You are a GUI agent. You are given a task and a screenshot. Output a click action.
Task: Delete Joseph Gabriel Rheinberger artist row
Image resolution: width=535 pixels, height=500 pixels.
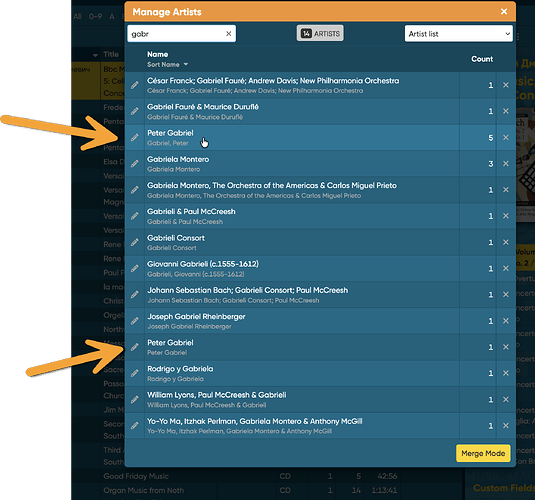(x=506, y=321)
